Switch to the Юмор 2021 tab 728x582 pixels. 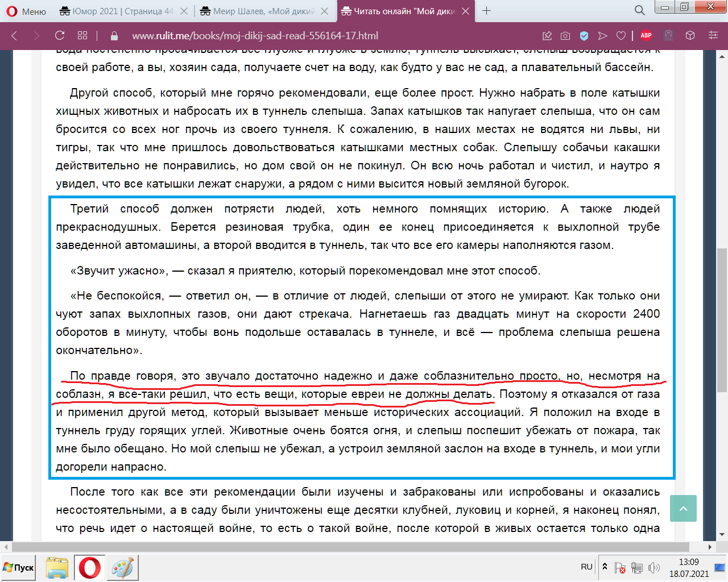[123, 11]
